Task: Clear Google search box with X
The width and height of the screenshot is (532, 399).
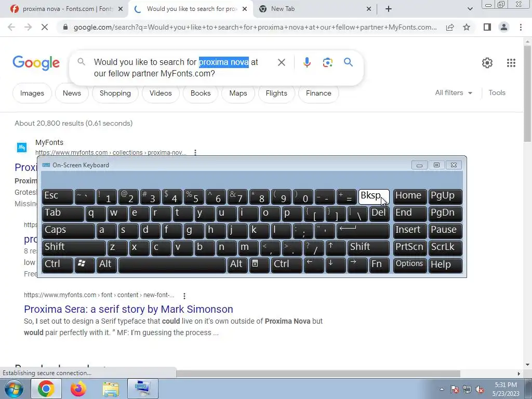Action: point(281,62)
